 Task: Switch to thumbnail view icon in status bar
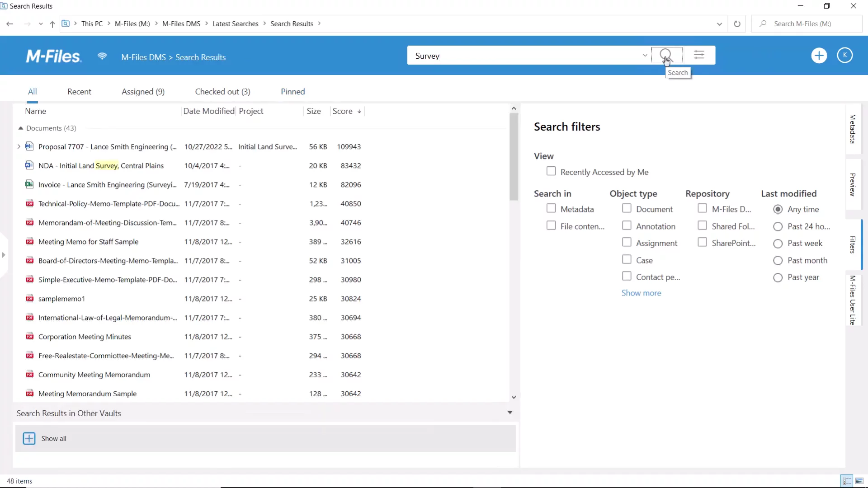pyautogui.click(x=859, y=481)
